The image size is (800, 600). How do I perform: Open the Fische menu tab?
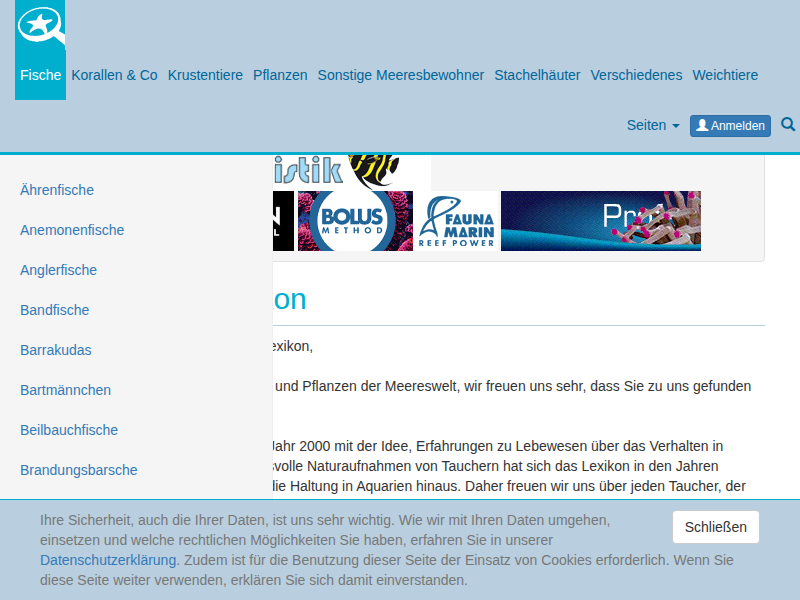pos(40,75)
